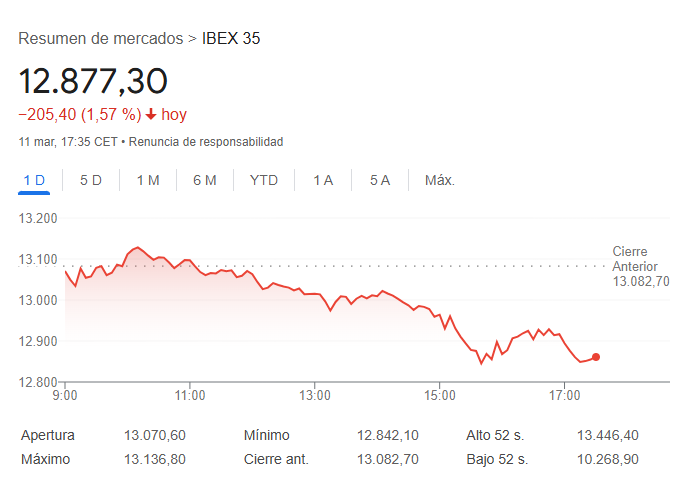The width and height of the screenshot is (687, 483).
Task: Click the red endpoint dot on chart
Action: [x=596, y=357]
